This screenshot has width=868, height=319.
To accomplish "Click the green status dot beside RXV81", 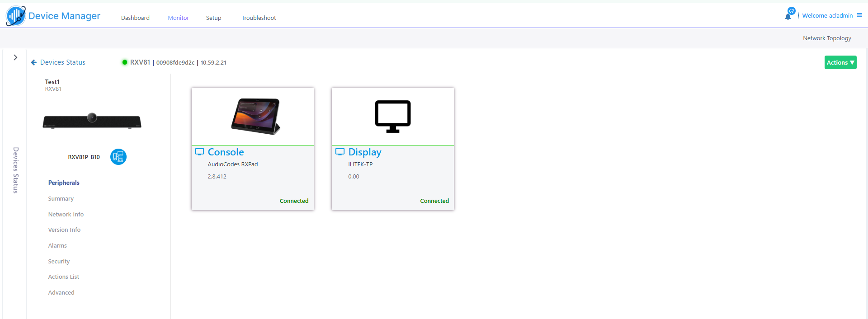I will pos(125,62).
